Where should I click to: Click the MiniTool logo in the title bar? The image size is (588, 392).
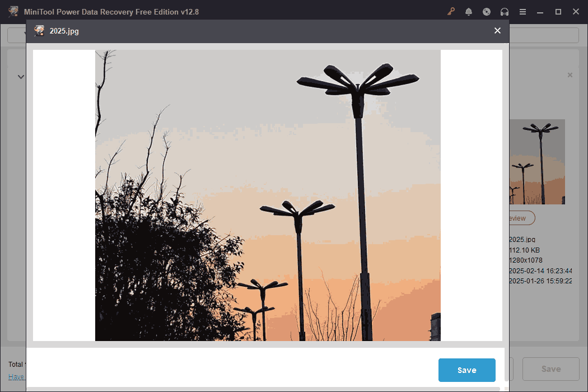(12, 11)
